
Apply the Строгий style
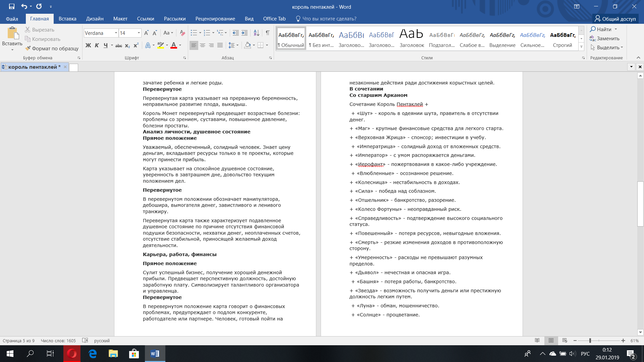tap(562, 39)
